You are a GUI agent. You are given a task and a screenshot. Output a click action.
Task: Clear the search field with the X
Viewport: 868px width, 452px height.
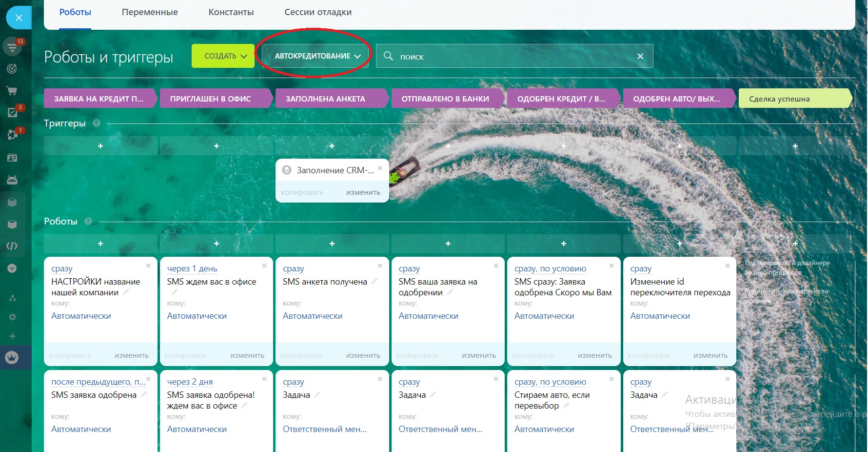640,57
